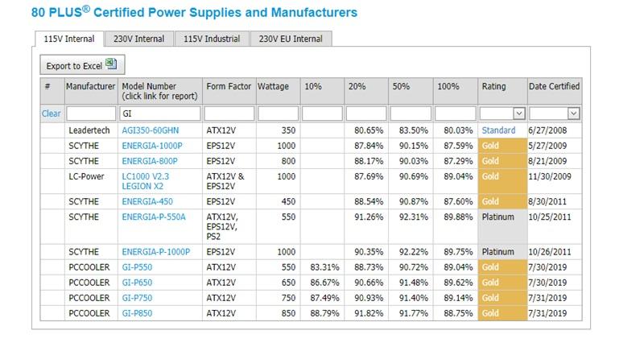Click the PCCOOLER cell in GI-P650 row
This screenshot has height=347, width=644.
(x=89, y=283)
